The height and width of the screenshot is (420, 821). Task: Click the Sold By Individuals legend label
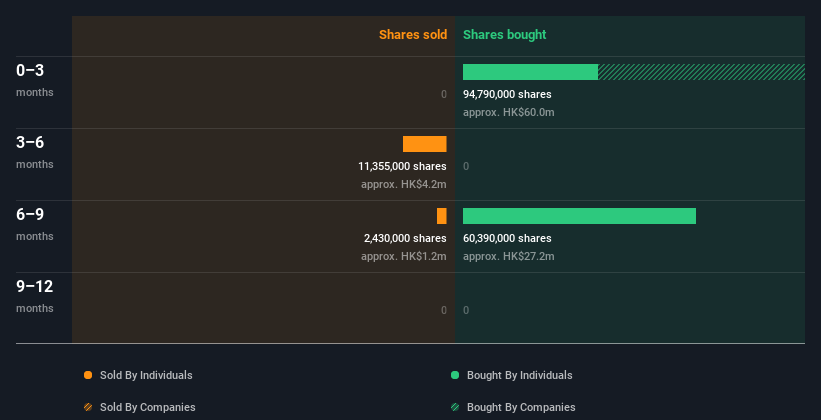(146, 375)
